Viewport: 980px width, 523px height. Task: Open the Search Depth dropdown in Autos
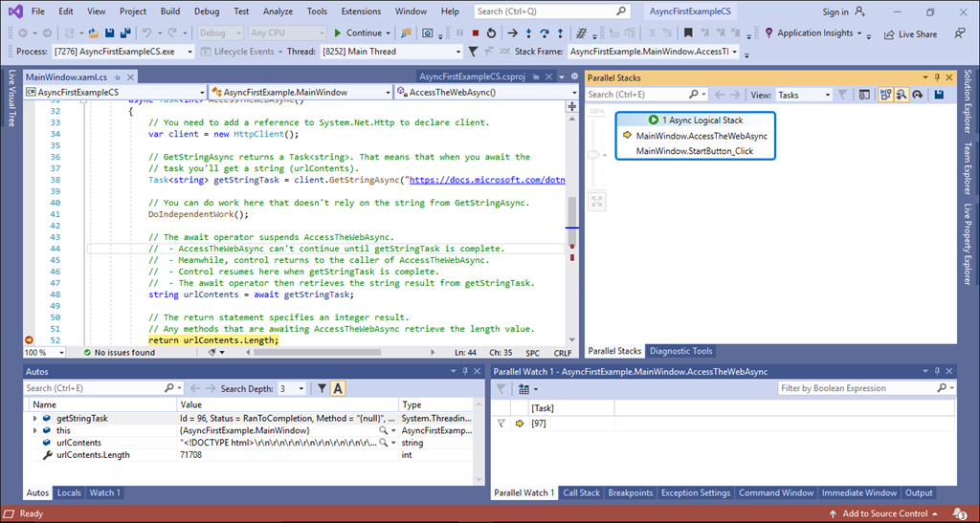pos(292,388)
